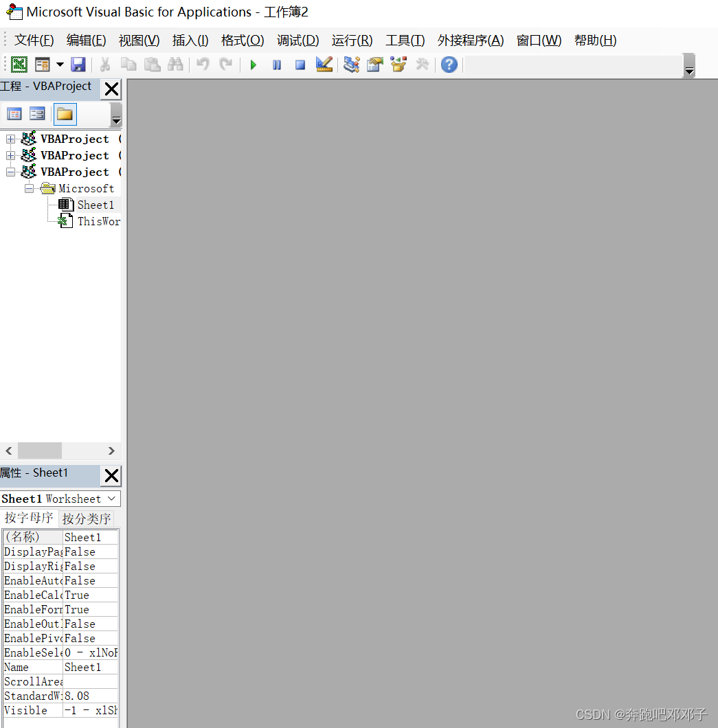The width and height of the screenshot is (718, 728).
Task: Close the 工程 - VBAProject panel
Action: (x=111, y=89)
